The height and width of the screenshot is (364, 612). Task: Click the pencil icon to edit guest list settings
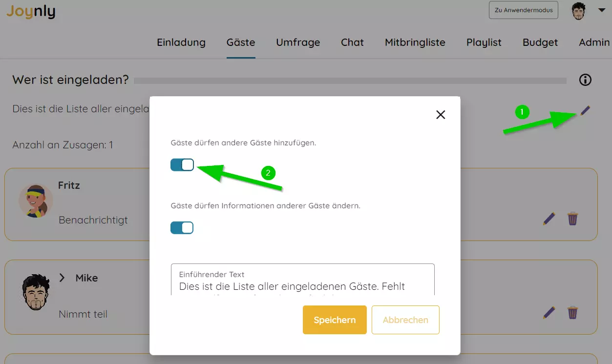point(585,111)
